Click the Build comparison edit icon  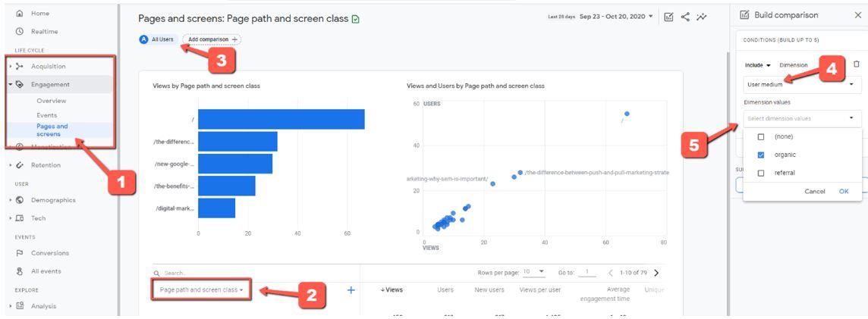(744, 15)
